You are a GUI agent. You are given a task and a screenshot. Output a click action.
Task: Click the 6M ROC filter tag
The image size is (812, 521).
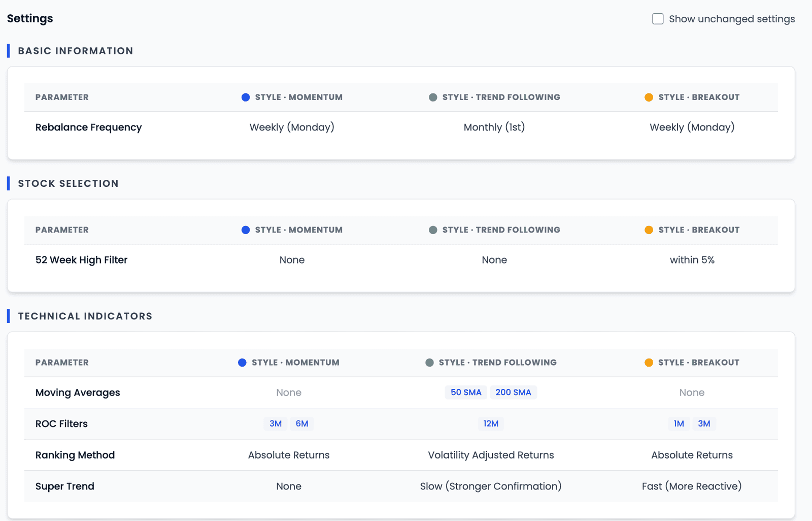pyautogui.click(x=302, y=424)
